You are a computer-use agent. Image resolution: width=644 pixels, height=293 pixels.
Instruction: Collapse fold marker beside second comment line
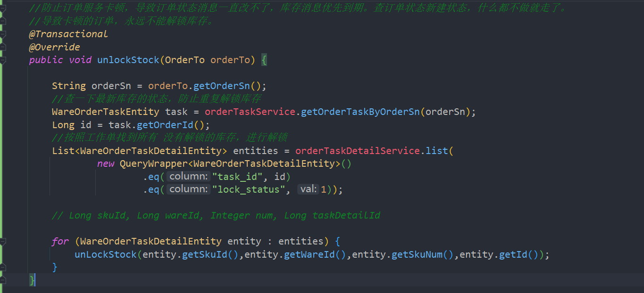[3, 21]
